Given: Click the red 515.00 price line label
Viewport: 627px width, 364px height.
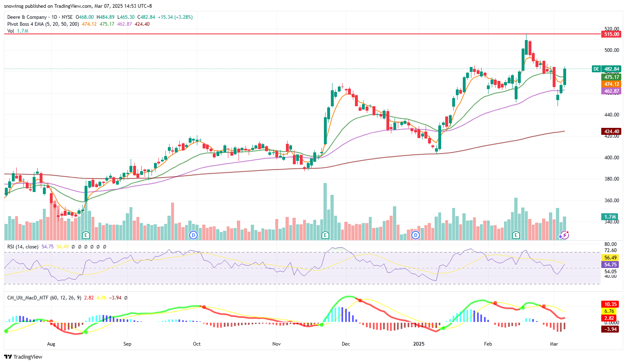Looking at the screenshot, I should tap(611, 34).
